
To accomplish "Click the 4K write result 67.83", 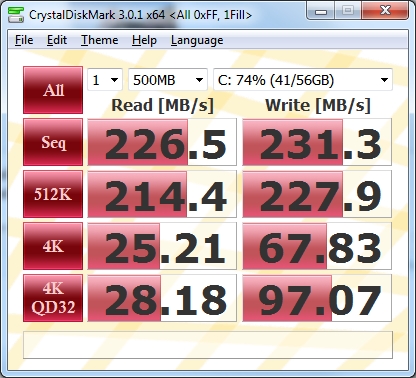I will (x=317, y=246).
